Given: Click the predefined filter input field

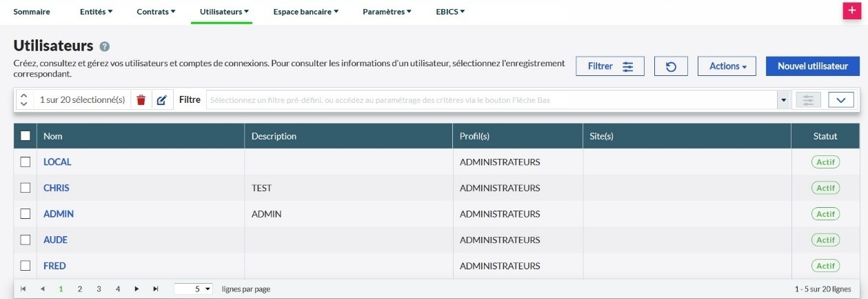Looking at the screenshot, I should [x=491, y=100].
